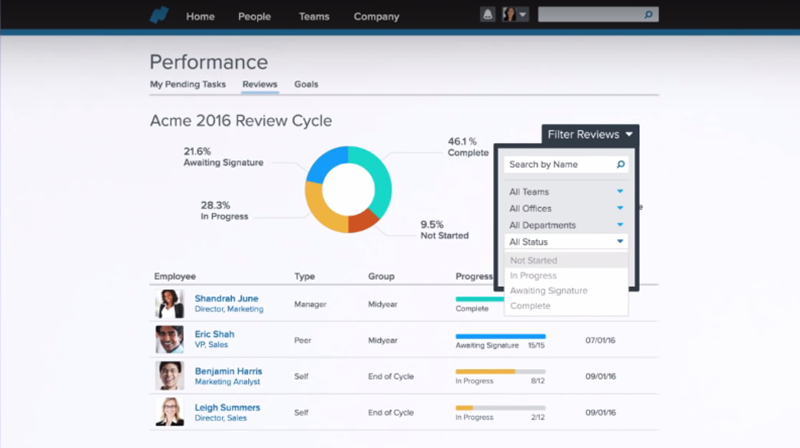Open the notifications bell icon
This screenshot has width=800, height=448.
(x=488, y=15)
